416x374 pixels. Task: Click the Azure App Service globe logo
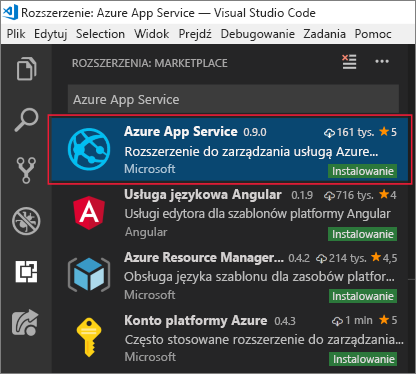tap(89, 149)
